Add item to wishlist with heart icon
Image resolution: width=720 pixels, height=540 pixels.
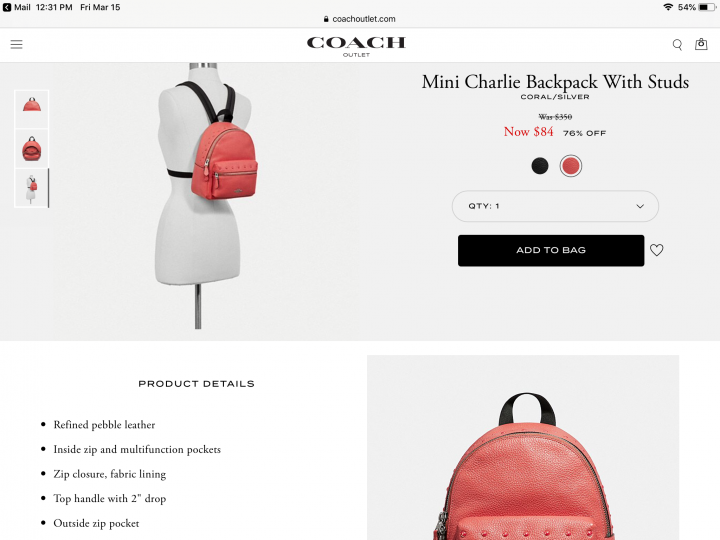coord(657,250)
